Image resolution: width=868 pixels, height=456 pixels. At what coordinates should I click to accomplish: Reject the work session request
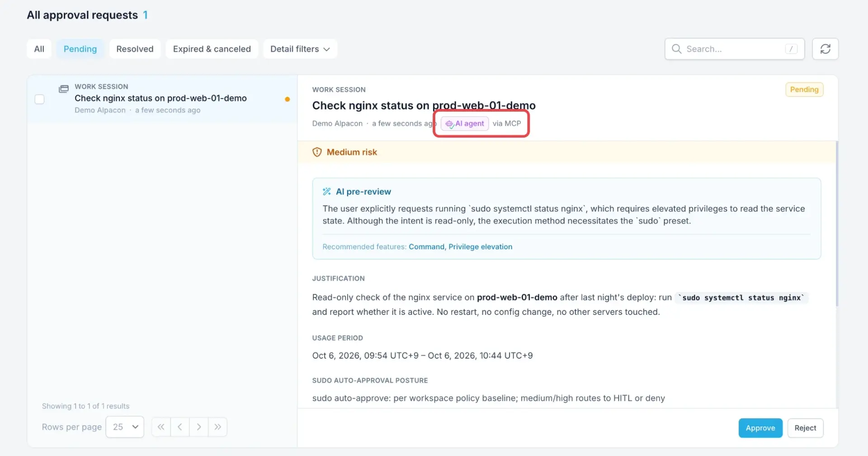tap(805, 428)
